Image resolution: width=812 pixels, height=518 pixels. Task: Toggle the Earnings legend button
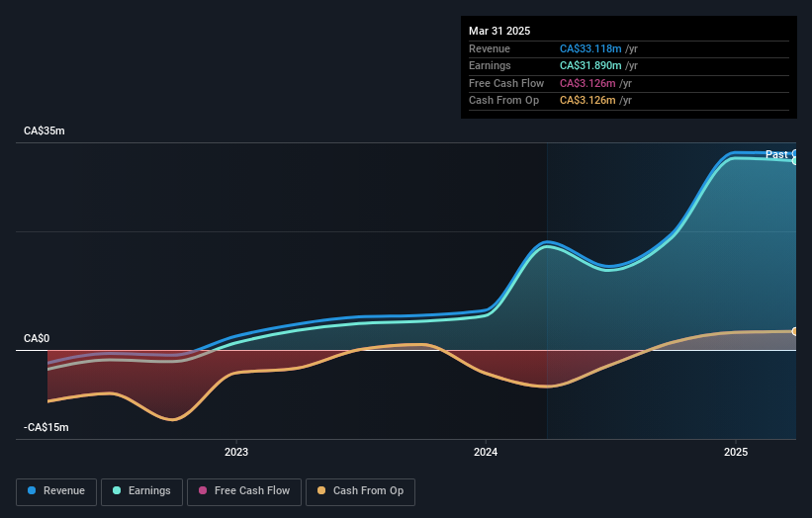point(141,491)
